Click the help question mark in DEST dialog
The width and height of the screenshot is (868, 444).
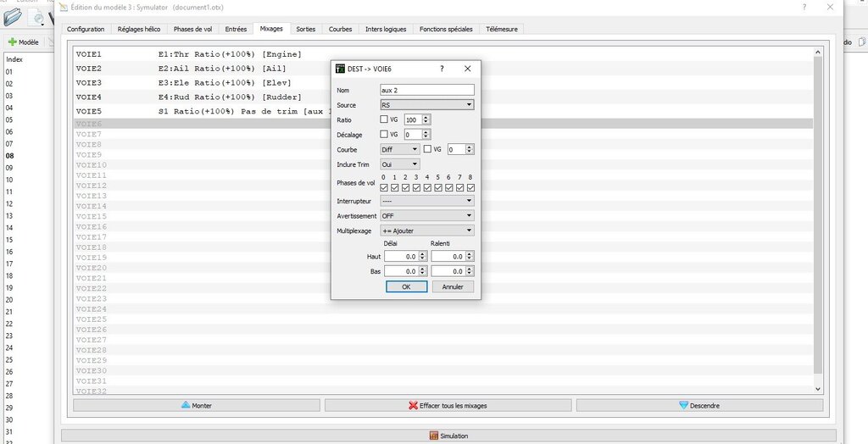(442, 69)
